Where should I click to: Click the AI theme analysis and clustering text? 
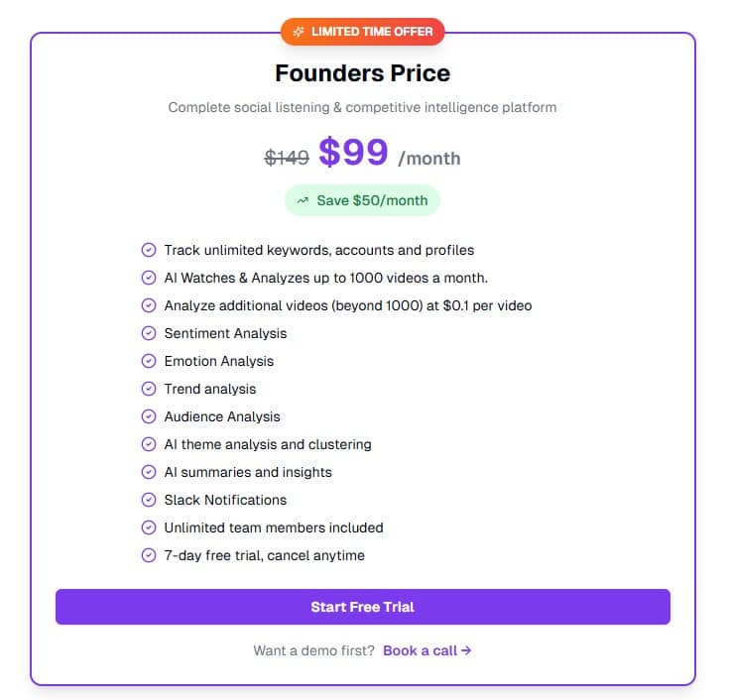point(268,444)
